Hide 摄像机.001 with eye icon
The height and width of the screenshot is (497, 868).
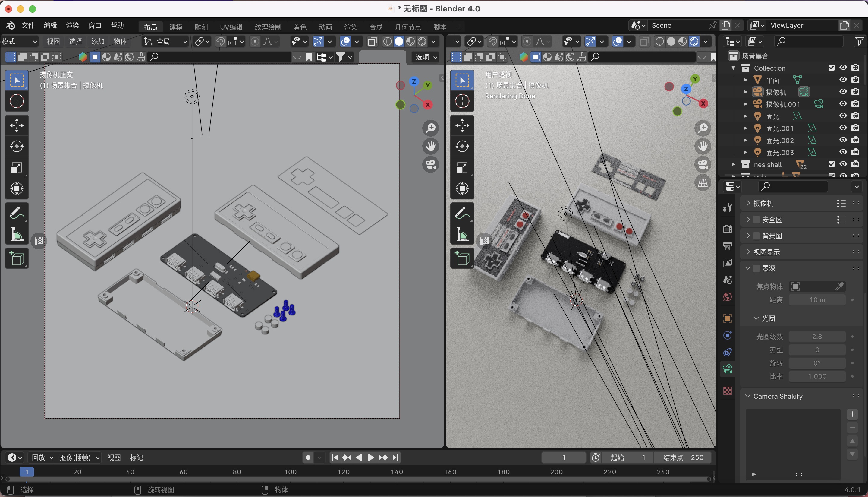(843, 104)
